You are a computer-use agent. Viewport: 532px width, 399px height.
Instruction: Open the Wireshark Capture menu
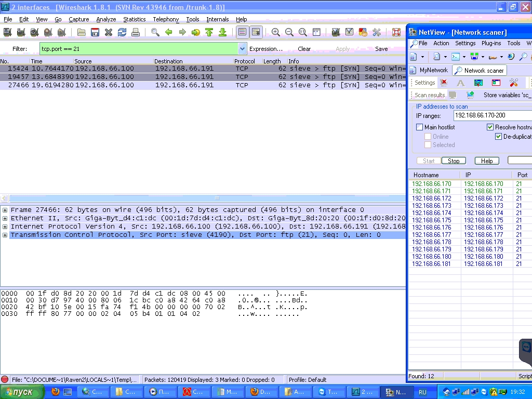pyautogui.click(x=79, y=19)
